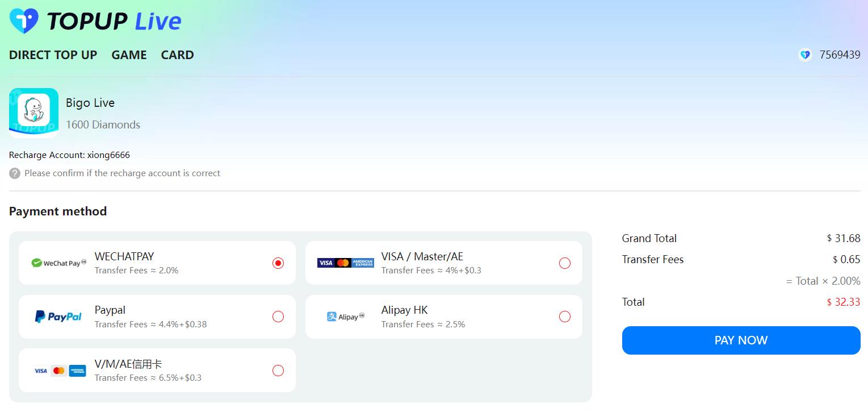Click the VISA Mastercard Amex logos icon

click(346, 263)
